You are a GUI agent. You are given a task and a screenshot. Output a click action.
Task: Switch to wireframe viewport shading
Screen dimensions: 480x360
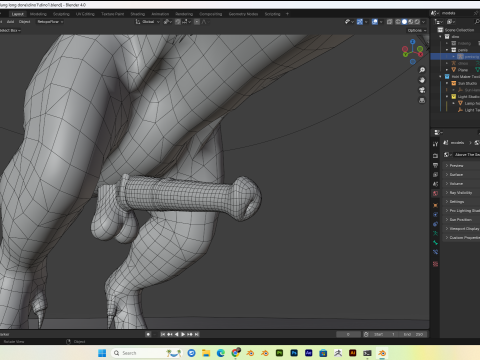click(398, 22)
